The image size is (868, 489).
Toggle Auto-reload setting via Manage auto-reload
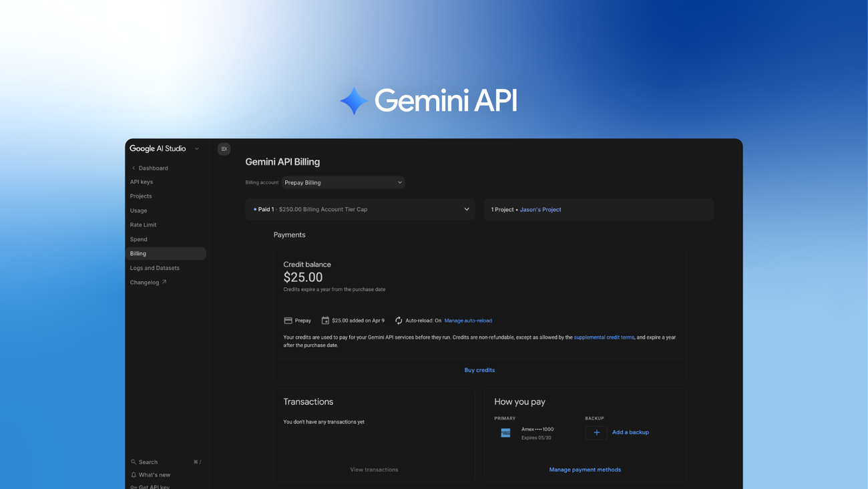coord(467,320)
